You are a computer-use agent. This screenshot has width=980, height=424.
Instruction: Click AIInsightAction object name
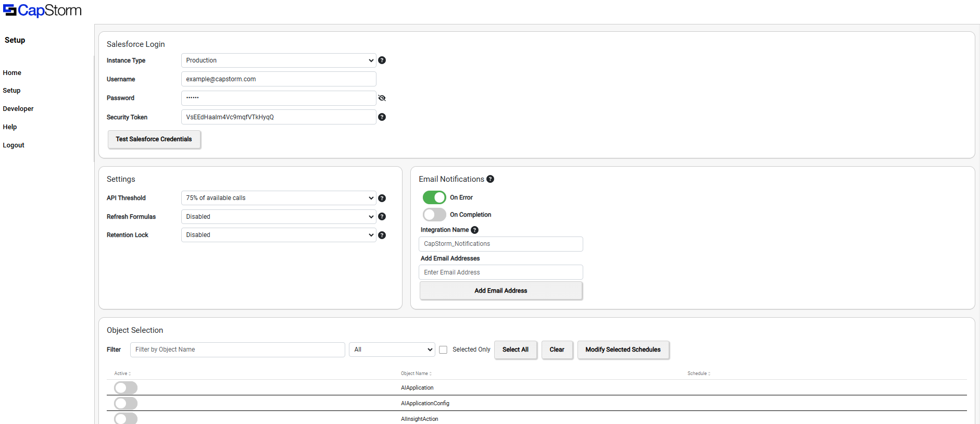click(420, 419)
